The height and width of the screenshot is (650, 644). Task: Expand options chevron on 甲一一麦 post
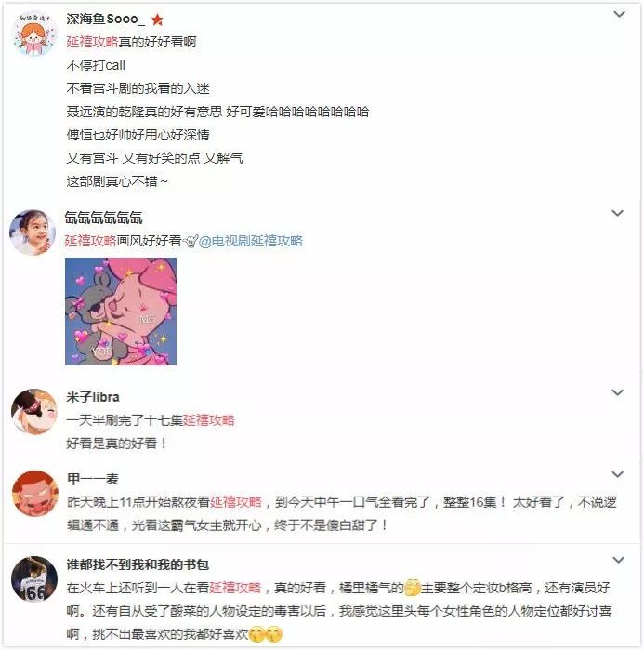pos(617,474)
